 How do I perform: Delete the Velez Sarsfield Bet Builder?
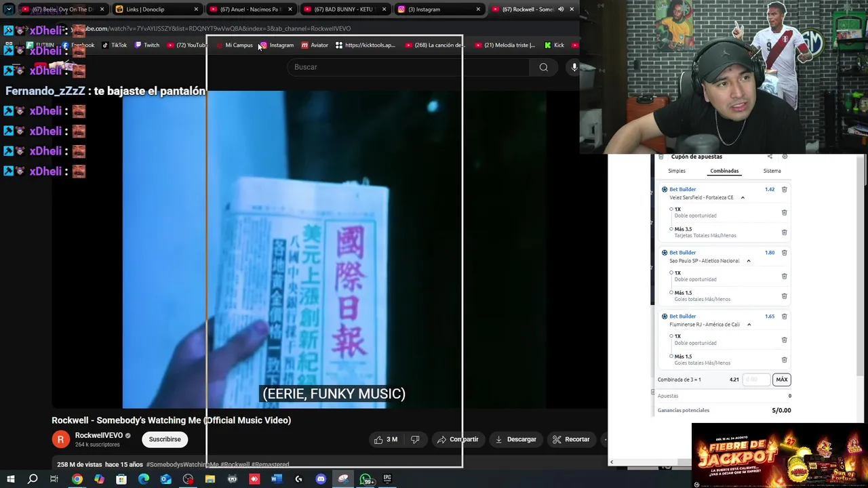pos(784,189)
